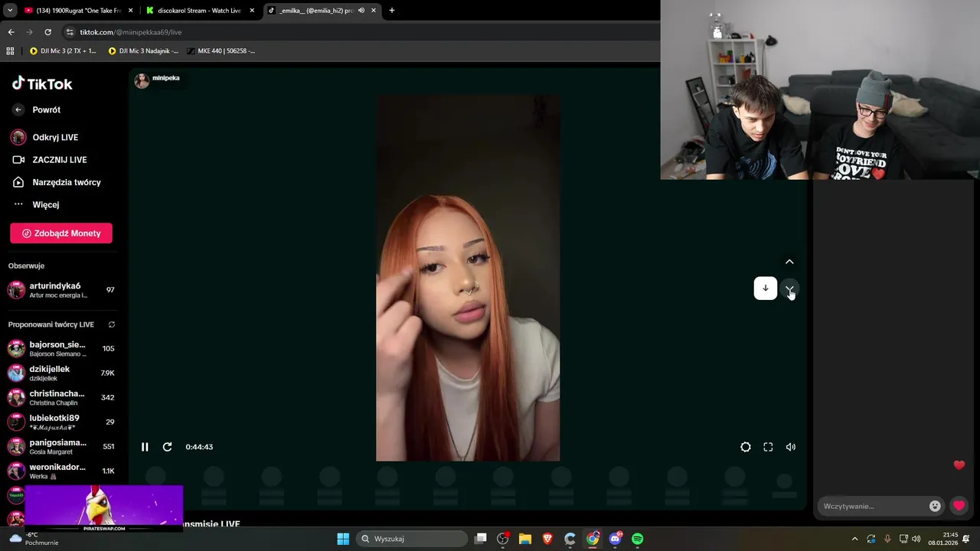Open the weather widget showing -6°C
Screen dimensions: 980x551
pos(34,539)
